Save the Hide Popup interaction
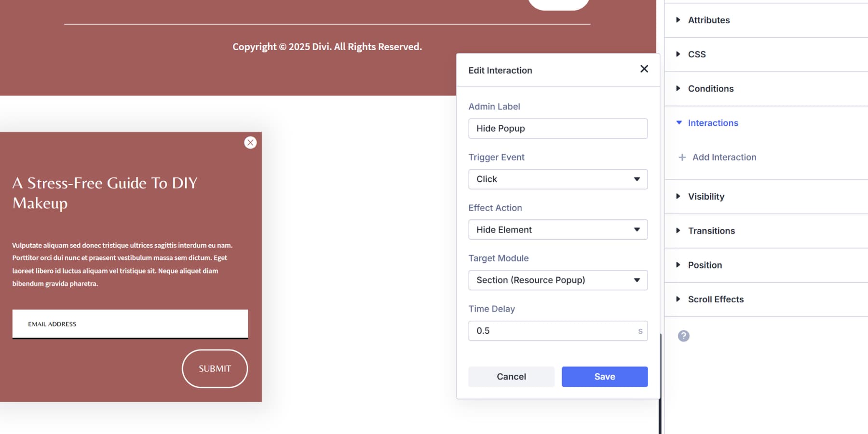 604,377
